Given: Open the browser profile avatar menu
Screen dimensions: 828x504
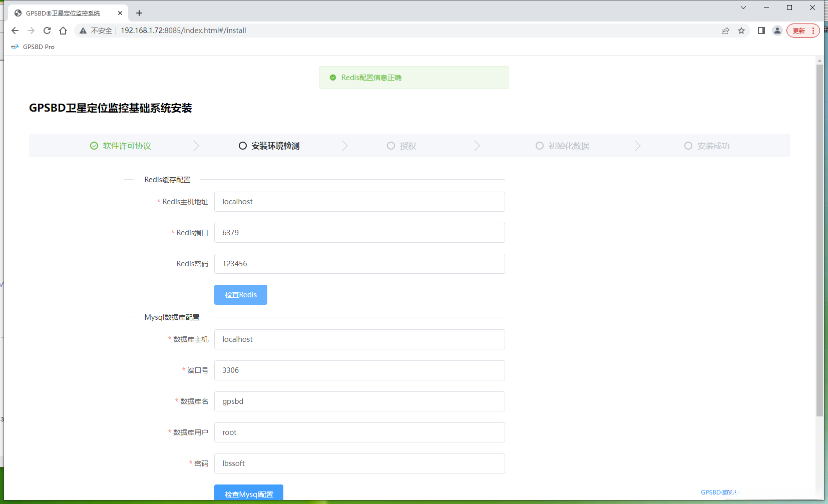Looking at the screenshot, I should (x=777, y=31).
